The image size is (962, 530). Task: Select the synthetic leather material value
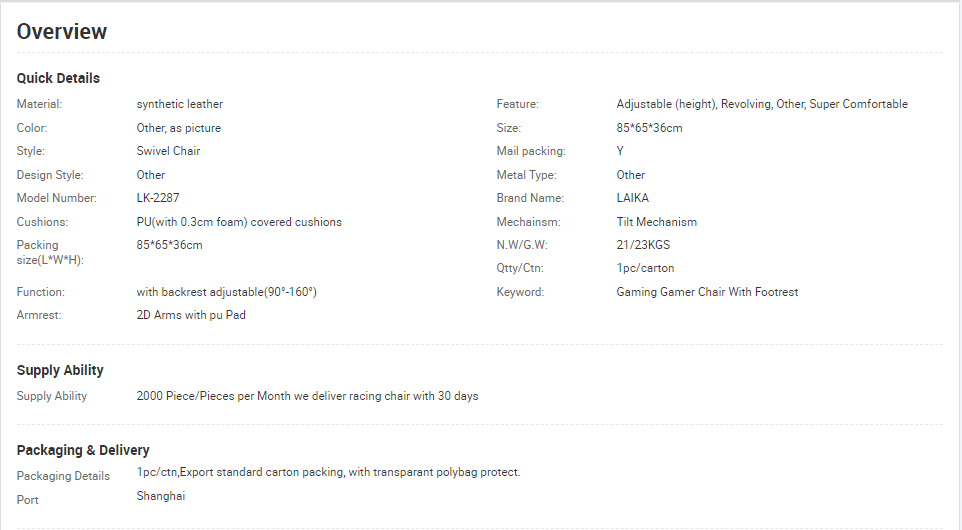click(x=180, y=104)
